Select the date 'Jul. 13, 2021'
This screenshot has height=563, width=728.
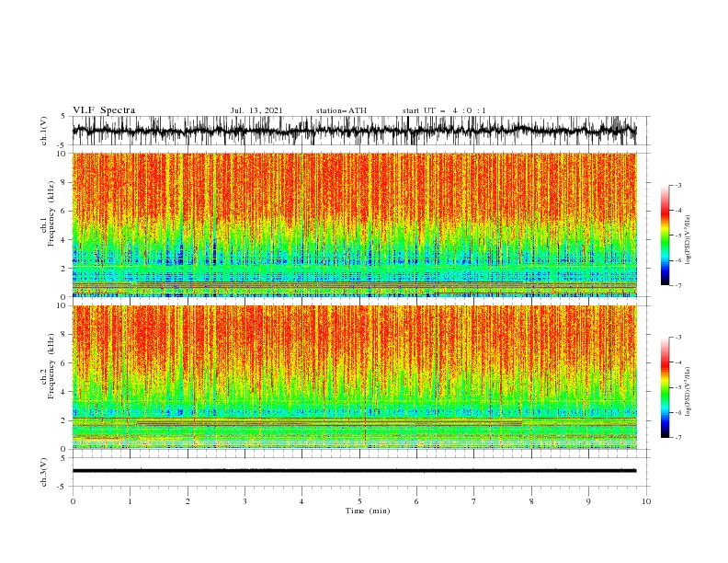256,110
